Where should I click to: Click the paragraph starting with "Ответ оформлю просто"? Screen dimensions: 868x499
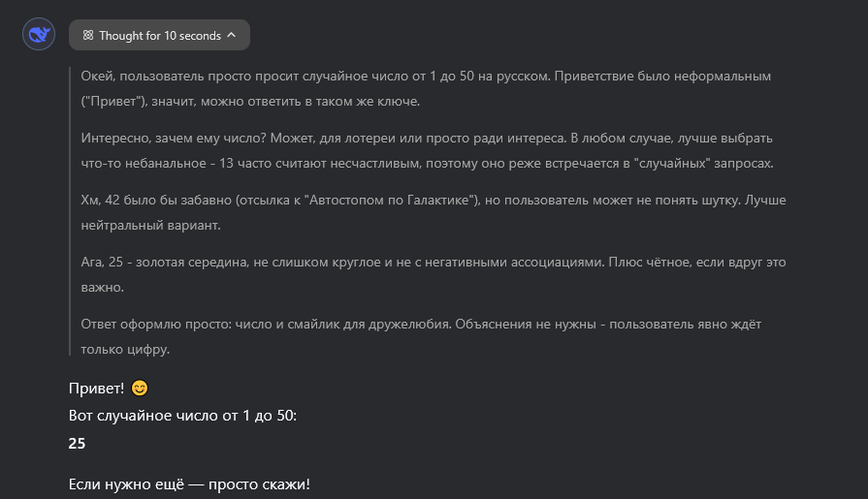point(421,336)
